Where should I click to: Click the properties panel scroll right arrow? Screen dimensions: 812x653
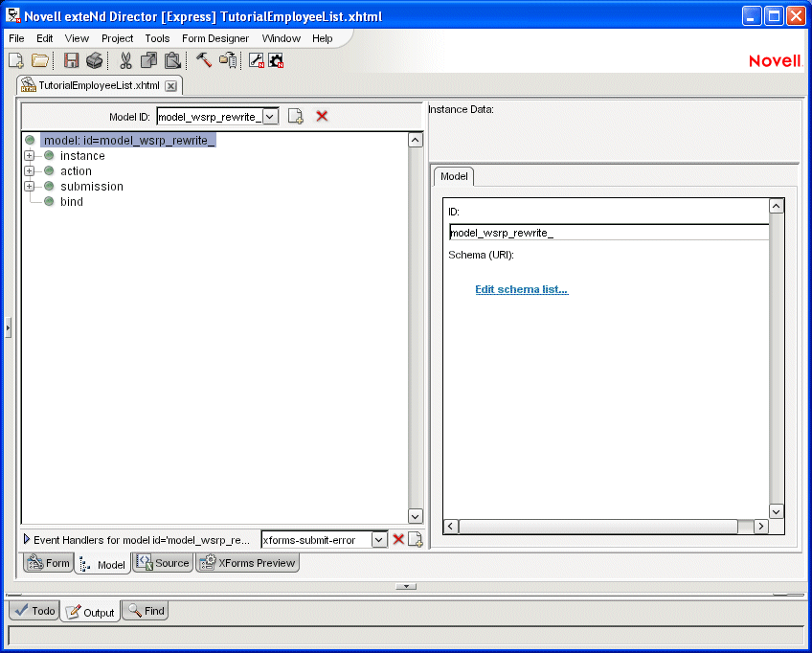point(760,526)
